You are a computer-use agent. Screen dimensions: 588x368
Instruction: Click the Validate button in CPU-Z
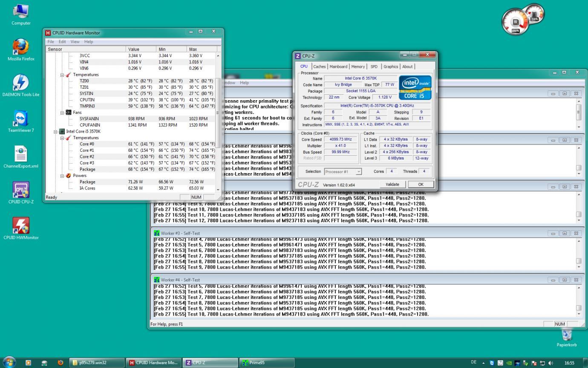(x=392, y=185)
